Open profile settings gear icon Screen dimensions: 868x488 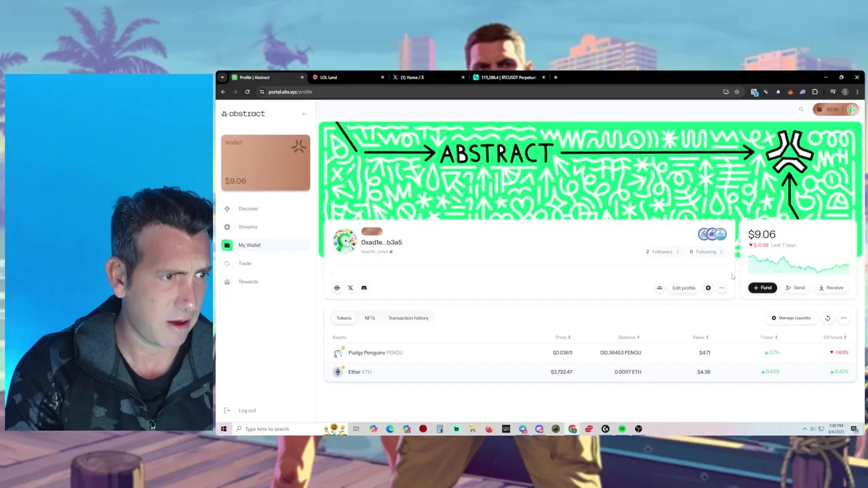[x=708, y=288]
